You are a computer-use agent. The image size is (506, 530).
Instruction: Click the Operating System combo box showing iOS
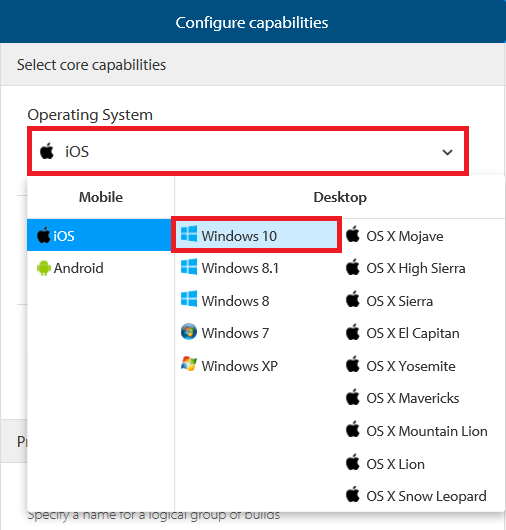[248, 151]
